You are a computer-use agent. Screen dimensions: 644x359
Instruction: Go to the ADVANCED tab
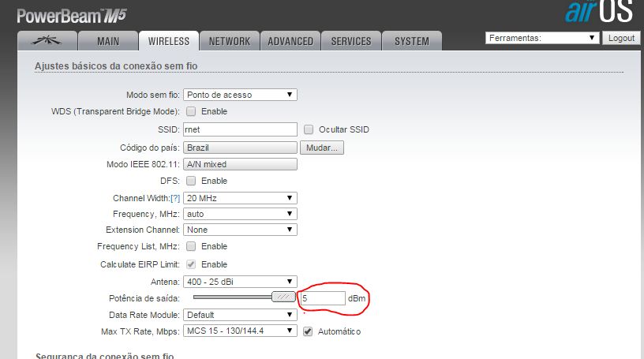[290, 41]
